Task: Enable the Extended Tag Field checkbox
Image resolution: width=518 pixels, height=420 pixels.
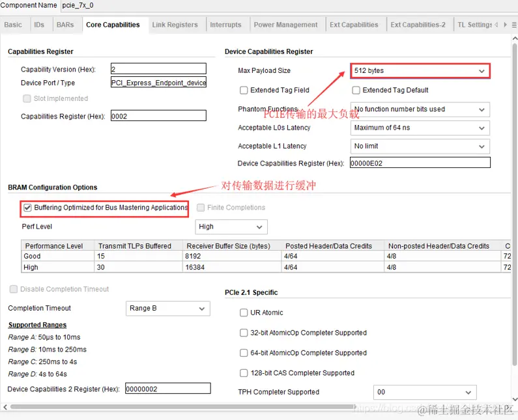Action: (x=244, y=90)
